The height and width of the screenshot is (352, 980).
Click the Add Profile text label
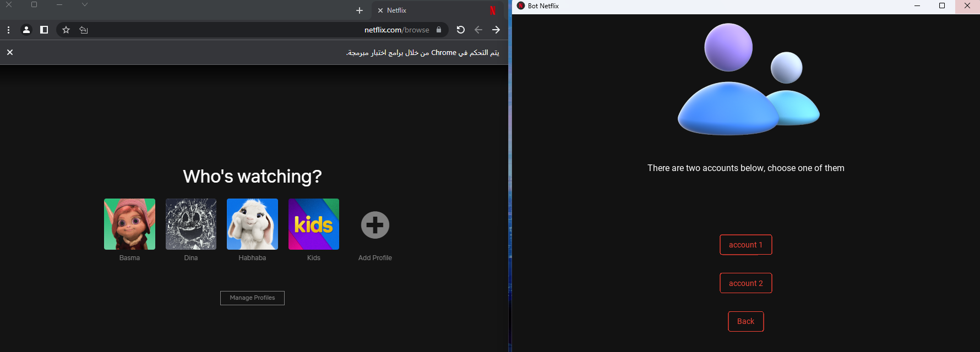[375, 258]
